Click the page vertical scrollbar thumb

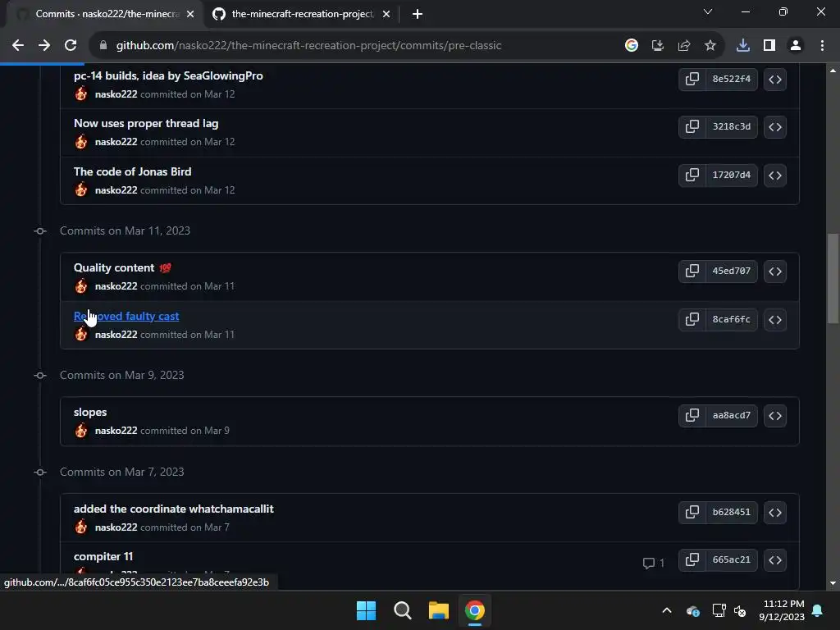point(833,278)
